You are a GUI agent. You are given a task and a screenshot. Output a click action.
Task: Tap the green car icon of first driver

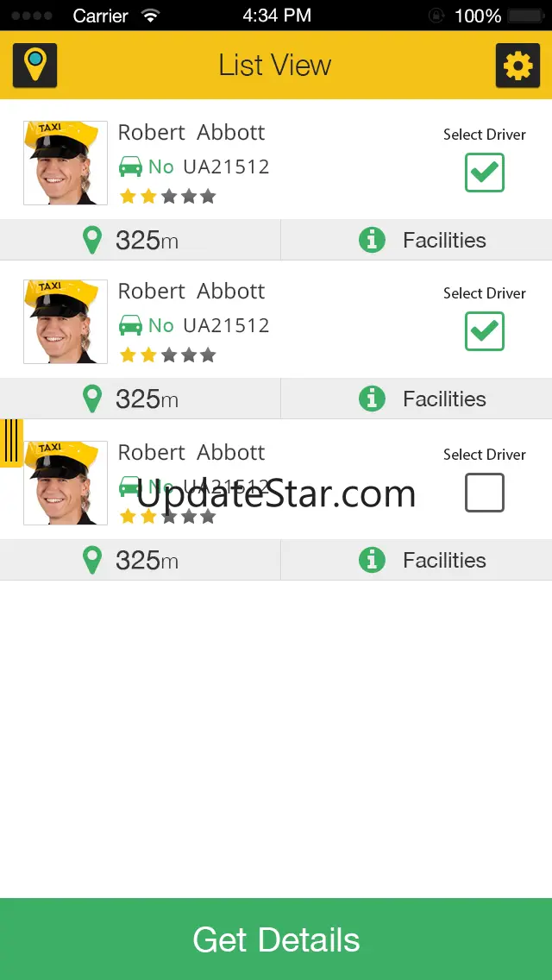(130, 166)
